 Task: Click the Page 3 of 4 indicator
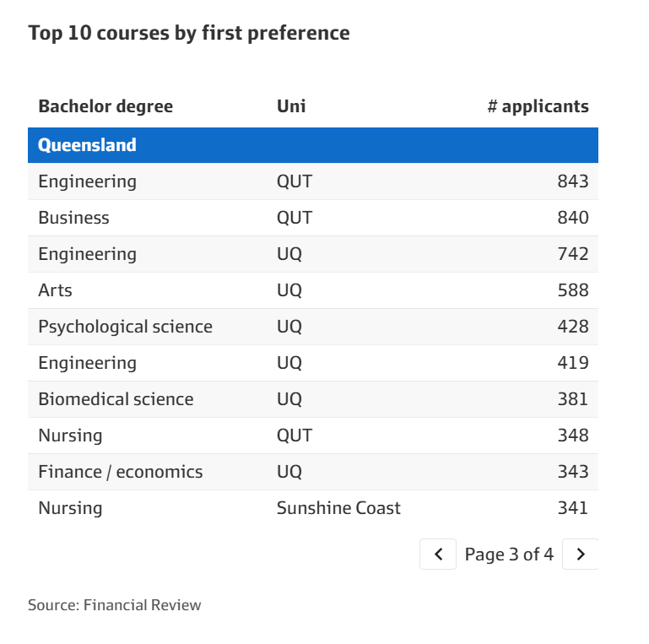tap(509, 555)
